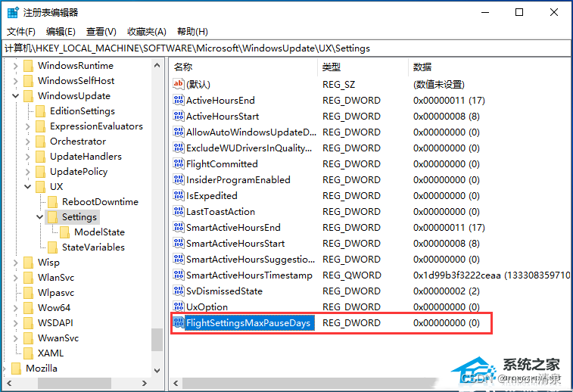Expand the WindowsRuntime tree node

click(15, 66)
